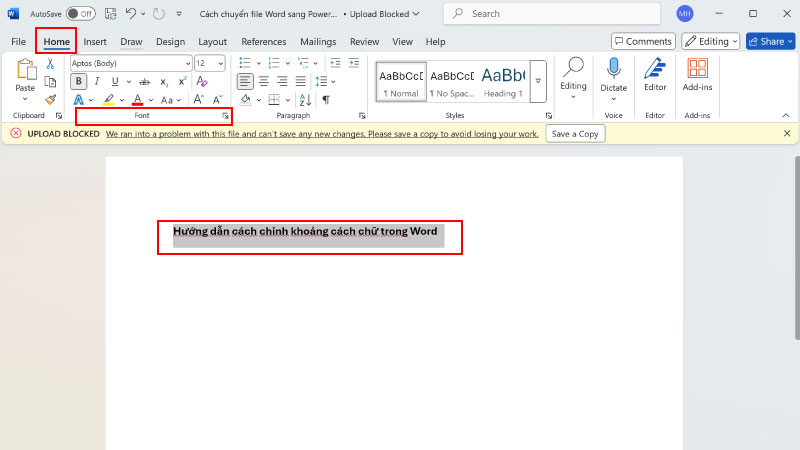Clear all formatting icon
800x450 pixels.
pos(202,82)
